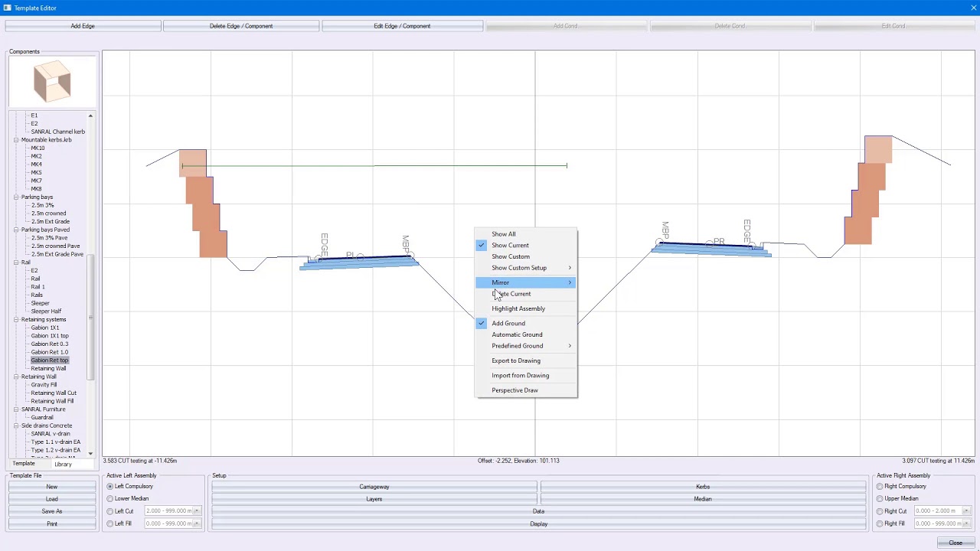Open the Display setup button
This screenshot has height=551, width=980.
coord(539,523)
